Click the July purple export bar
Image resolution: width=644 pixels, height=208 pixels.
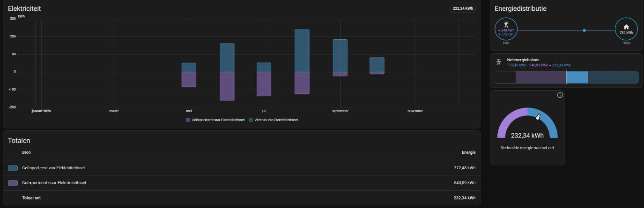pos(264,84)
